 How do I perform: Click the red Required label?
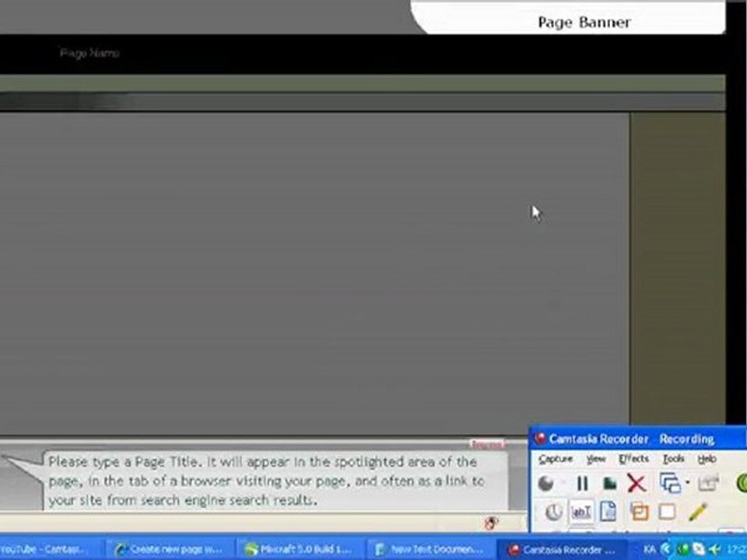click(x=487, y=444)
